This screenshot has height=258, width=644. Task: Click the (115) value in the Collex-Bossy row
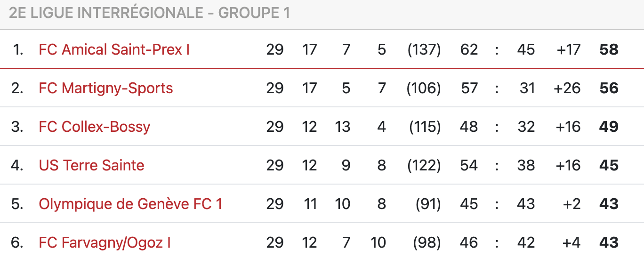425,127
